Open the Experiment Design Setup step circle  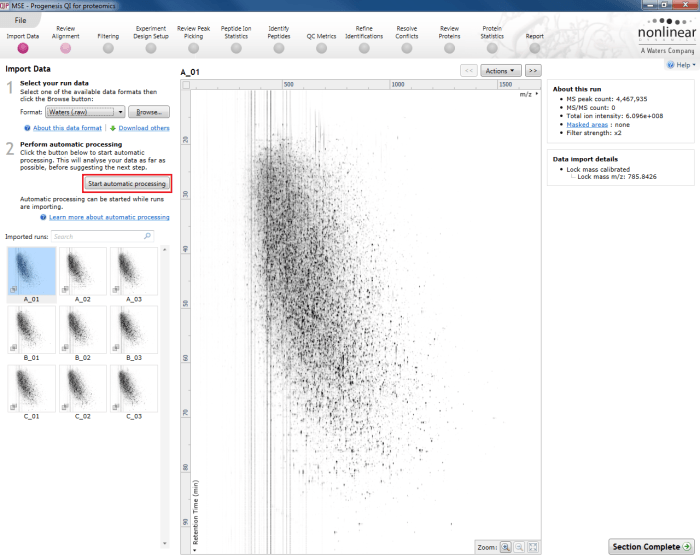pyautogui.click(x=151, y=48)
